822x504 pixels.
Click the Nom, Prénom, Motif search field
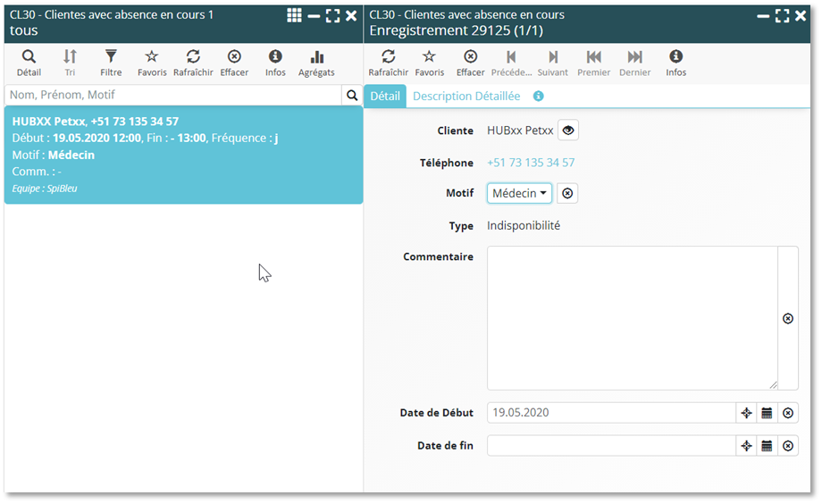(172, 95)
